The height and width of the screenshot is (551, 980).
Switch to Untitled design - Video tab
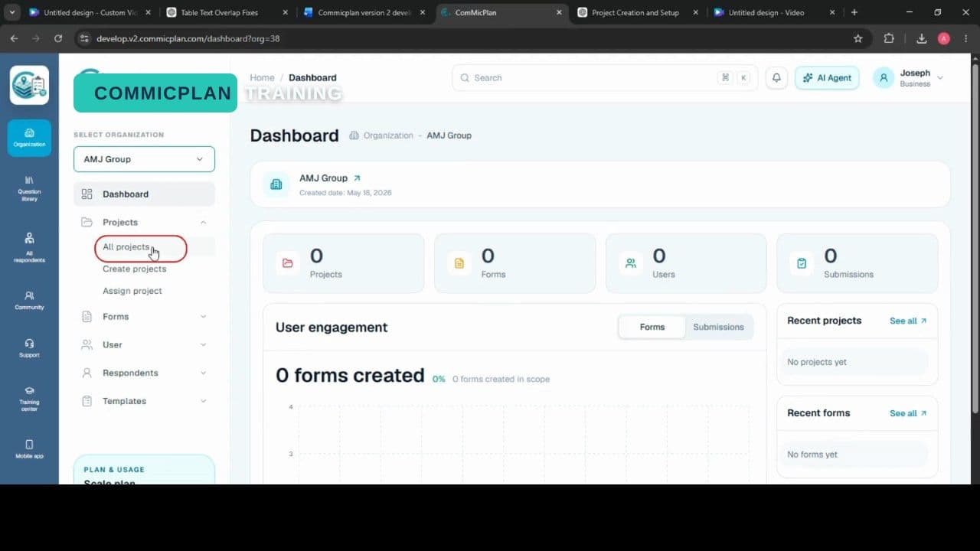776,12
